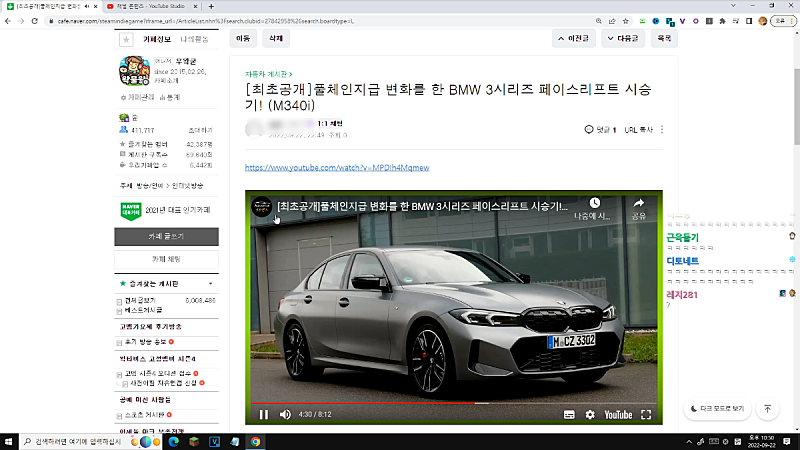Open the tab search chevron
800x450 pixels.
pyautogui.click(x=733, y=6)
